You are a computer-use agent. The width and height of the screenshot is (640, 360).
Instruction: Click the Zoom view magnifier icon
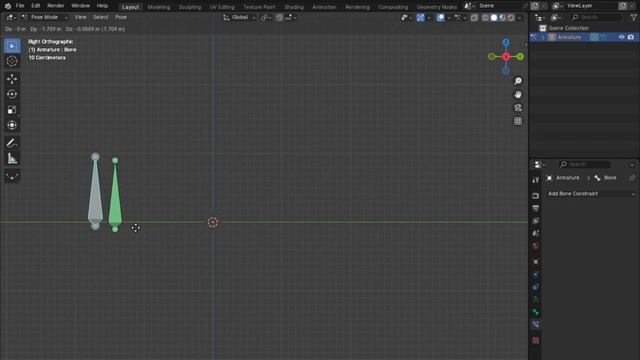(518, 81)
